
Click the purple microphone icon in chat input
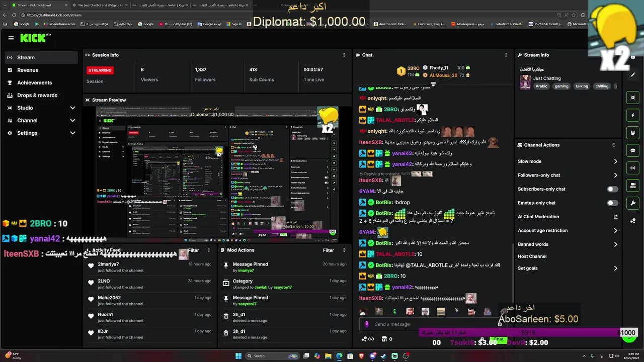[x=367, y=324]
